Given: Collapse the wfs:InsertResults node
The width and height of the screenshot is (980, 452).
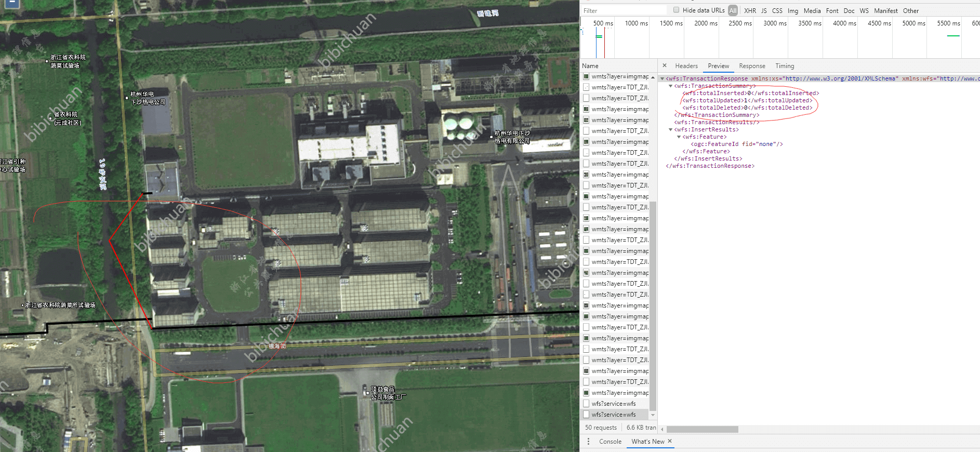Looking at the screenshot, I should (x=670, y=130).
